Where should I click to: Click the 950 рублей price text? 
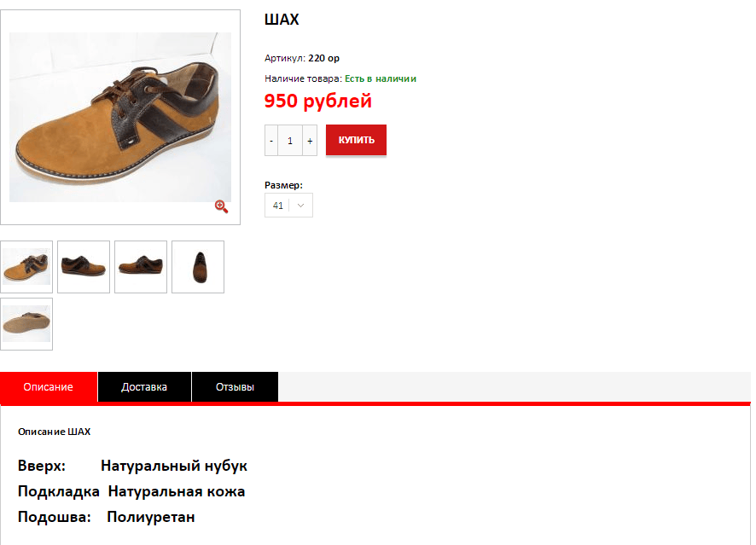tap(318, 101)
